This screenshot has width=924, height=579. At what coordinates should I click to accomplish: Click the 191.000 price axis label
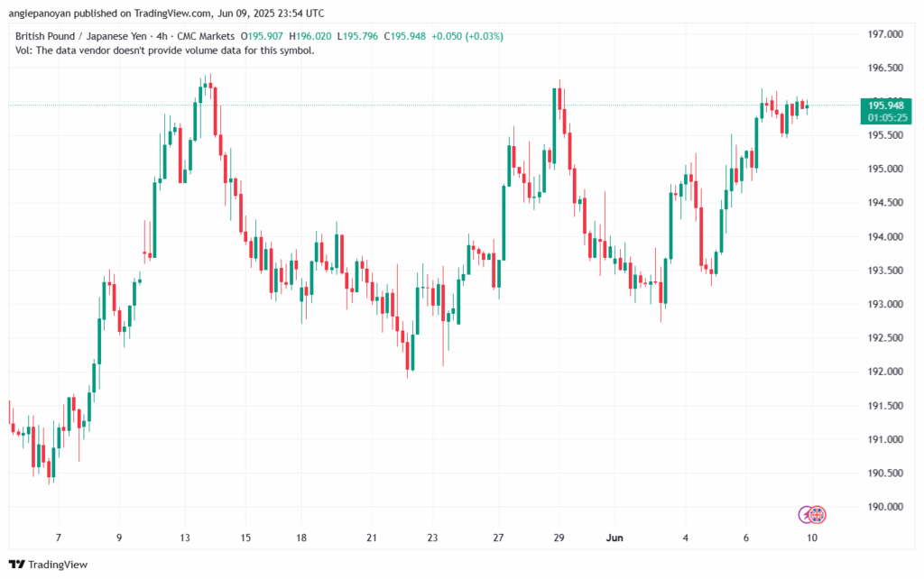coord(885,439)
